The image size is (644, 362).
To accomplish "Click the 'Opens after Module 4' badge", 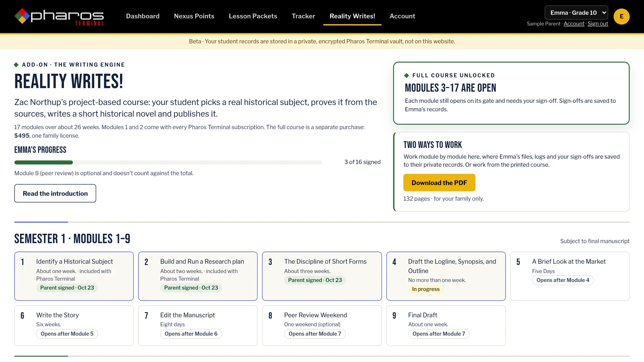I will click(563, 280).
